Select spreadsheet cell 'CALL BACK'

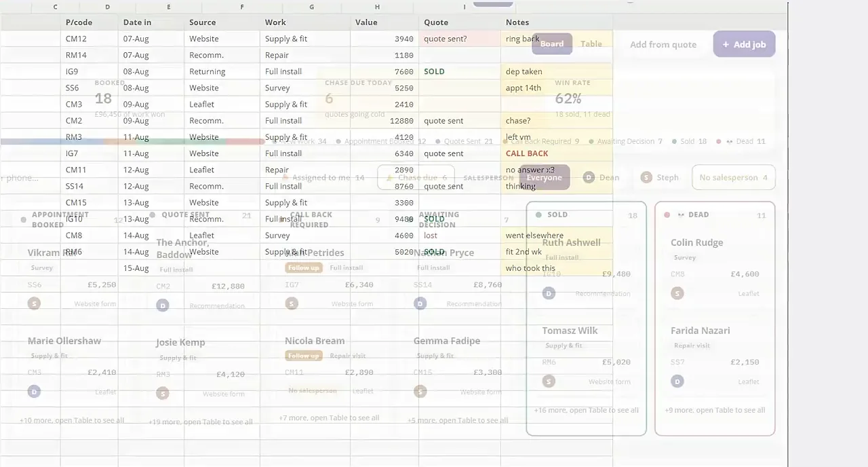click(557, 153)
